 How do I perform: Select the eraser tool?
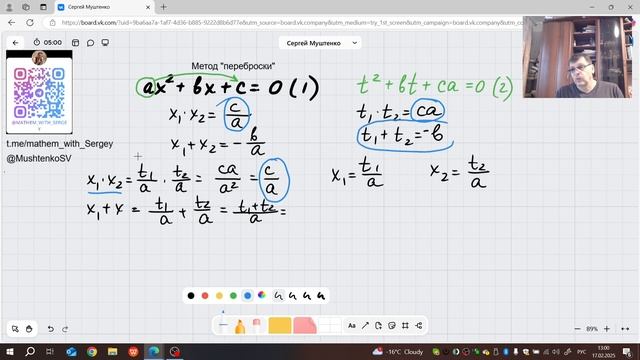(x=256, y=326)
